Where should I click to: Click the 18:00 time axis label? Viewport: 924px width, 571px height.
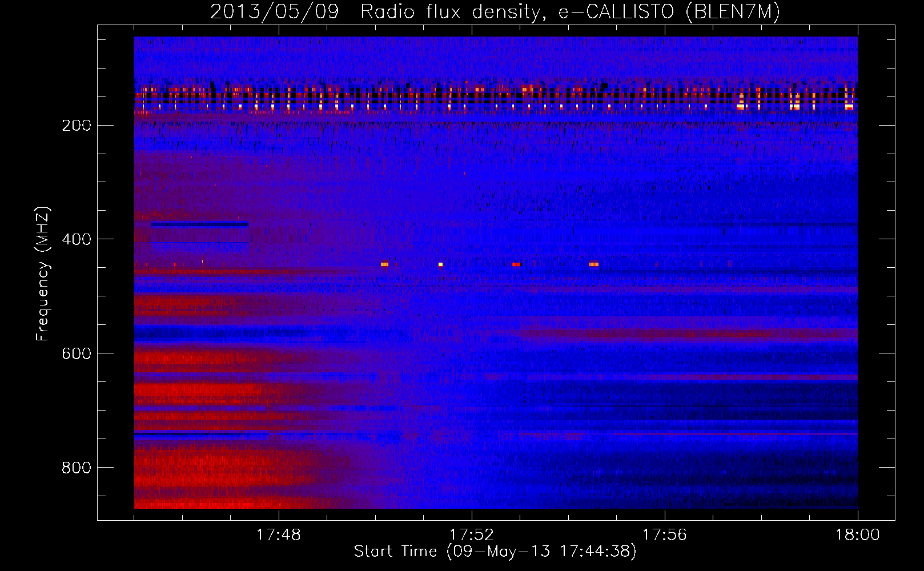click(858, 535)
